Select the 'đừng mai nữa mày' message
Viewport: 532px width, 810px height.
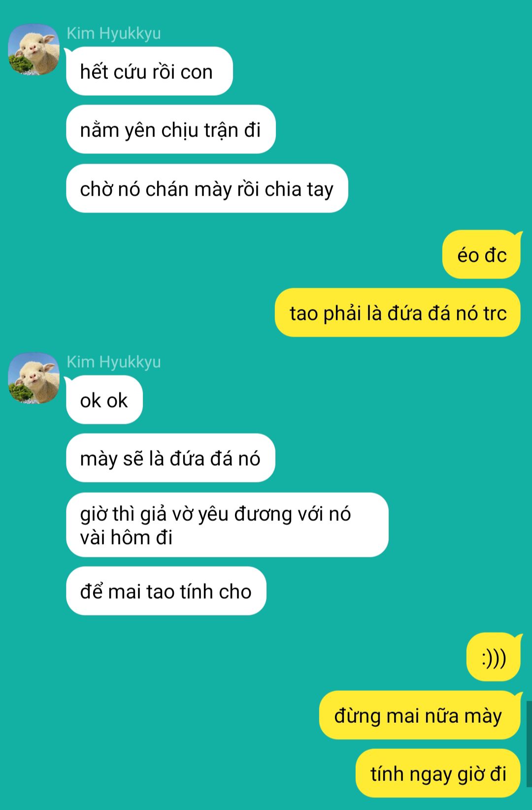tap(420, 715)
